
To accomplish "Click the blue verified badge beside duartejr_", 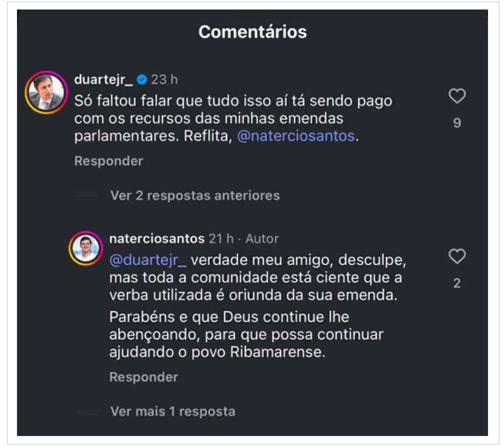I will coord(142,80).
